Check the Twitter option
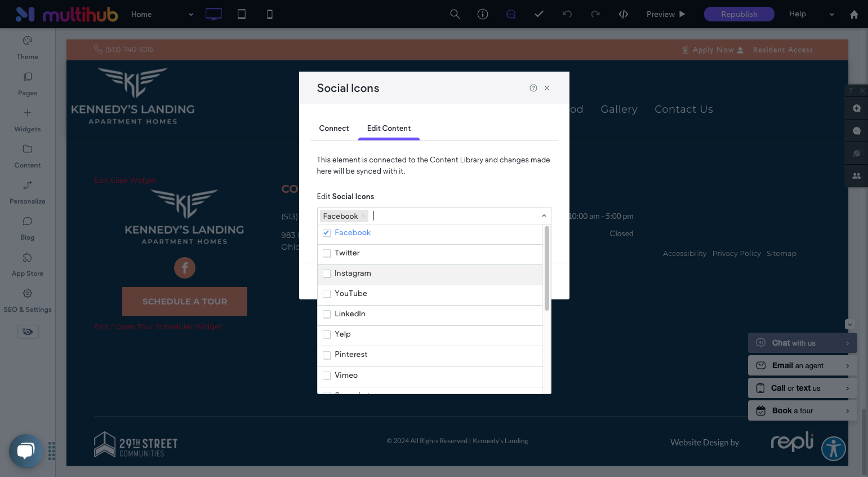The image size is (868, 477). [327, 253]
